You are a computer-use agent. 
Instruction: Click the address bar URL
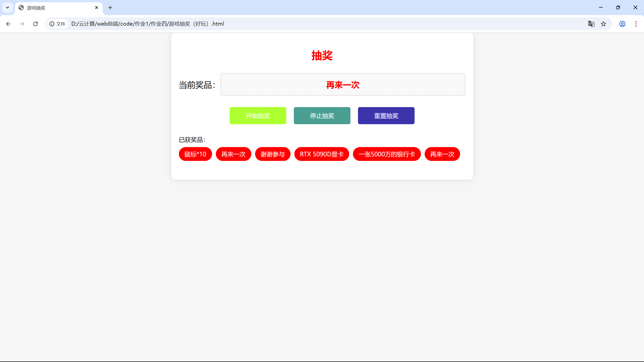tap(148, 24)
